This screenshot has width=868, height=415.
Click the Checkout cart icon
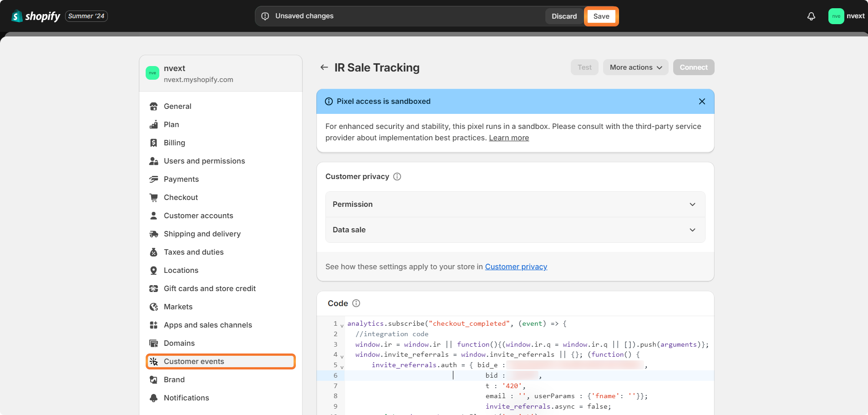(x=154, y=197)
